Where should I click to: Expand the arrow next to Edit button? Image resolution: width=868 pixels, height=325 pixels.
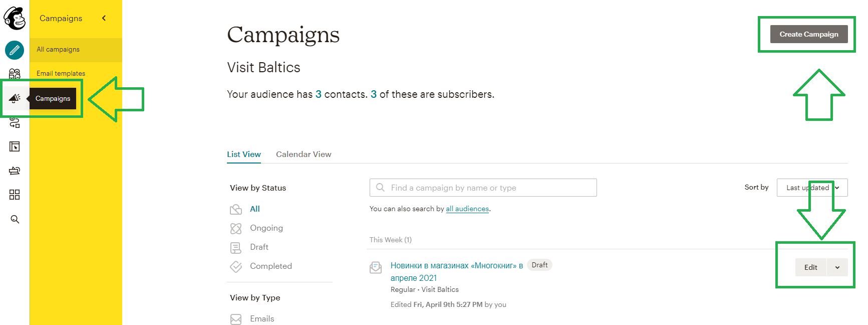coord(837,267)
